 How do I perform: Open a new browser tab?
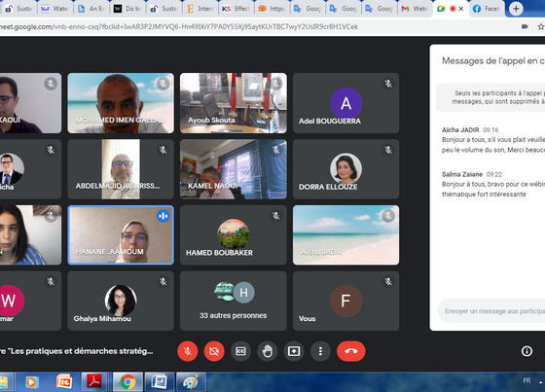pos(516,9)
